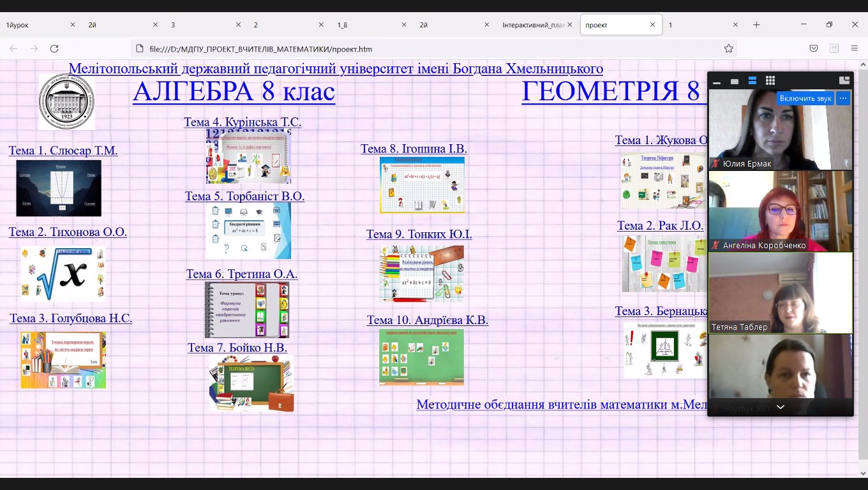The height and width of the screenshot is (490, 868).
Task: Exit minimized video to full meeting window
Action: [x=844, y=80]
